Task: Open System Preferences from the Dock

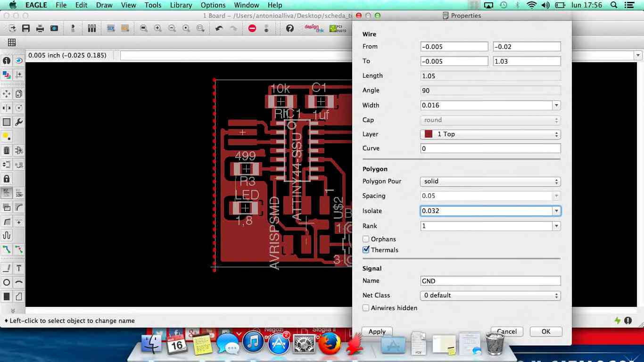Action: pyautogui.click(x=304, y=344)
